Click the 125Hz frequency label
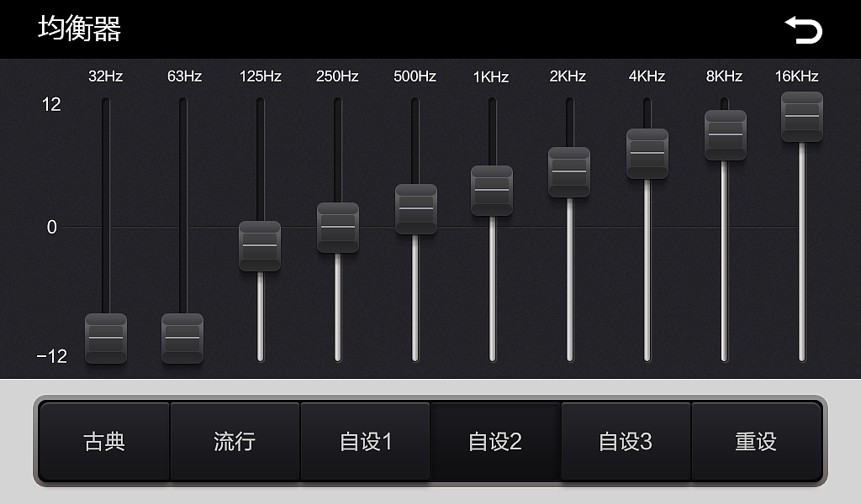The width and height of the screenshot is (861, 504). point(261,76)
